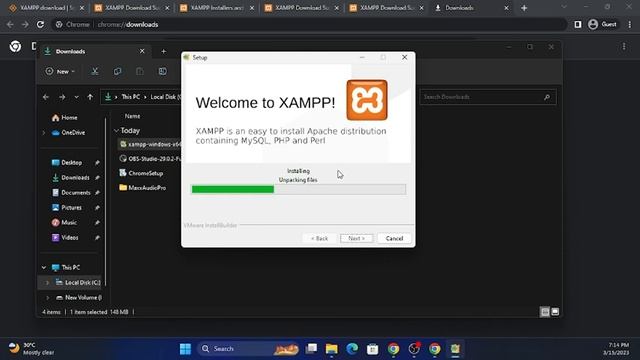Click the Cut icon in File Explorer
This screenshot has width=640, height=360.
(95, 71)
